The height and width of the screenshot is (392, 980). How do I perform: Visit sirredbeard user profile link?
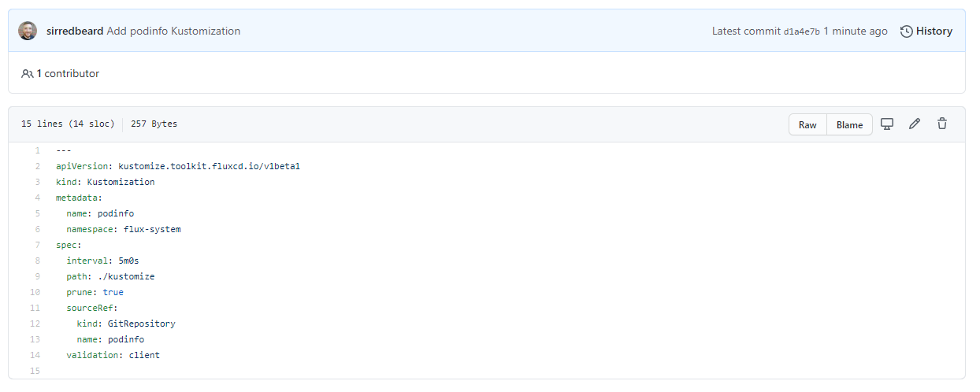(x=75, y=31)
